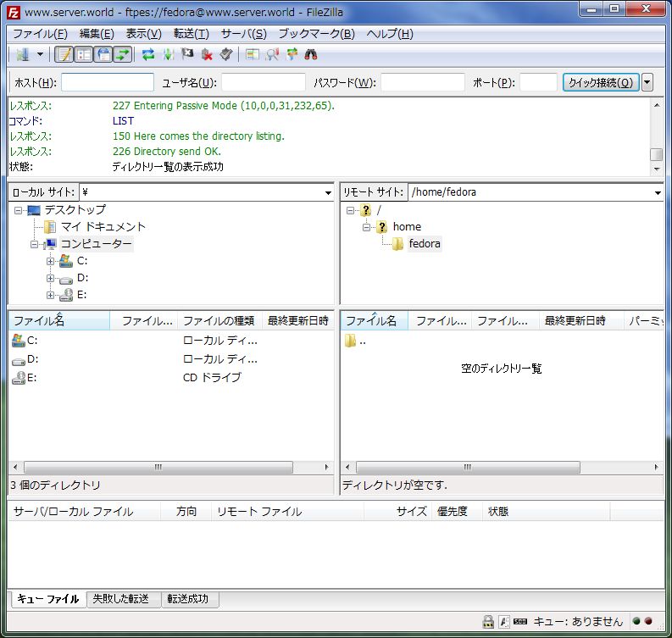Screen dimensions: 672x638
Task: Expand the C: drive tree node
Action: (50, 261)
